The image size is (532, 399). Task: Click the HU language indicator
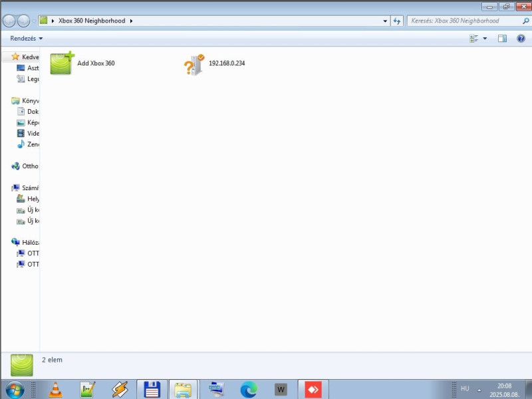(x=465, y=388)
